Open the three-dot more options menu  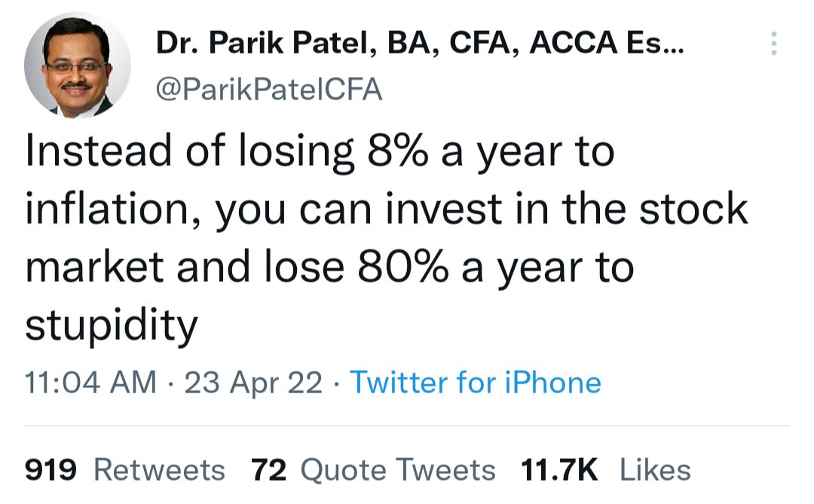coord(773,44)
